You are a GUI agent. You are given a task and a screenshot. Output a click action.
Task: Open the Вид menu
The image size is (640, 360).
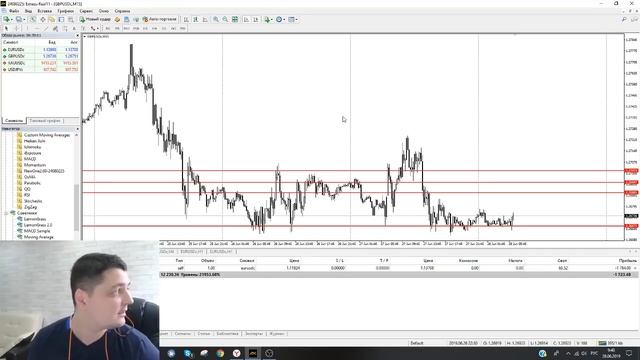click(x=28, y=11)
